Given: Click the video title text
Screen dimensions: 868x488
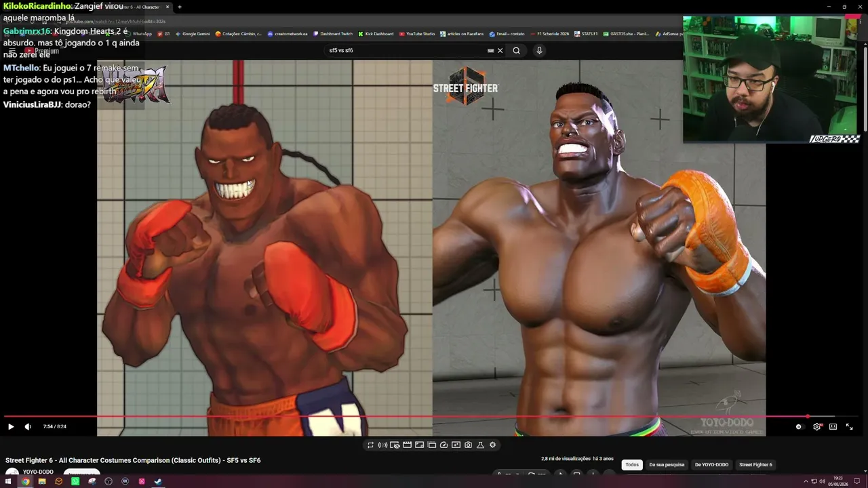Looking at the screenshot, I should pos(133,460).
